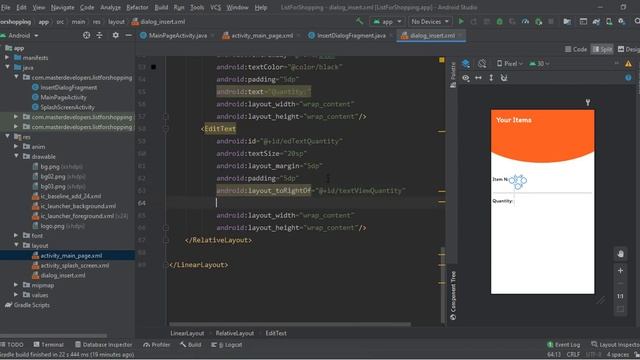Open the Project Structure icon
Viewport: 640px width, 360px height.
click(x=567, y=21)
